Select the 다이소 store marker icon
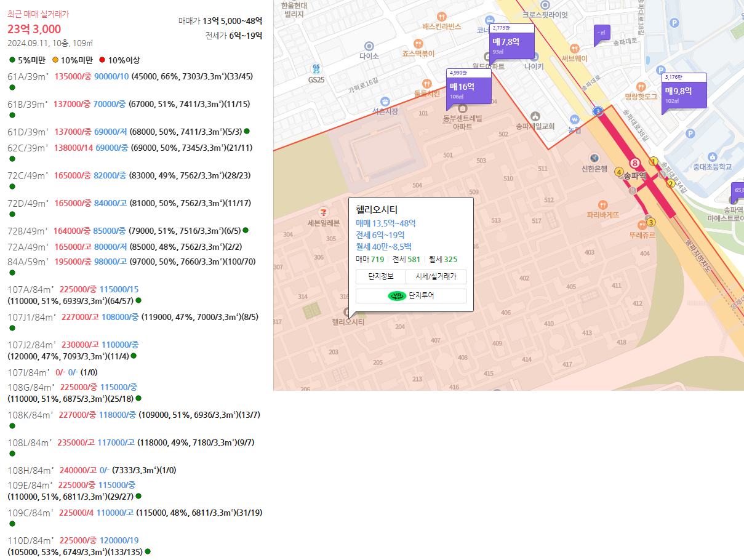The width and height of the screenshot is (744, 560). pyautogui.click(x=369, y=46)
